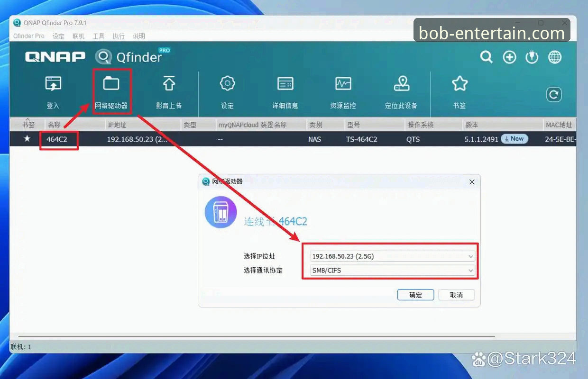Click the globe language icon
Image resolution: width=588 pixels, height=379 pixels.
tap(555, 57)
